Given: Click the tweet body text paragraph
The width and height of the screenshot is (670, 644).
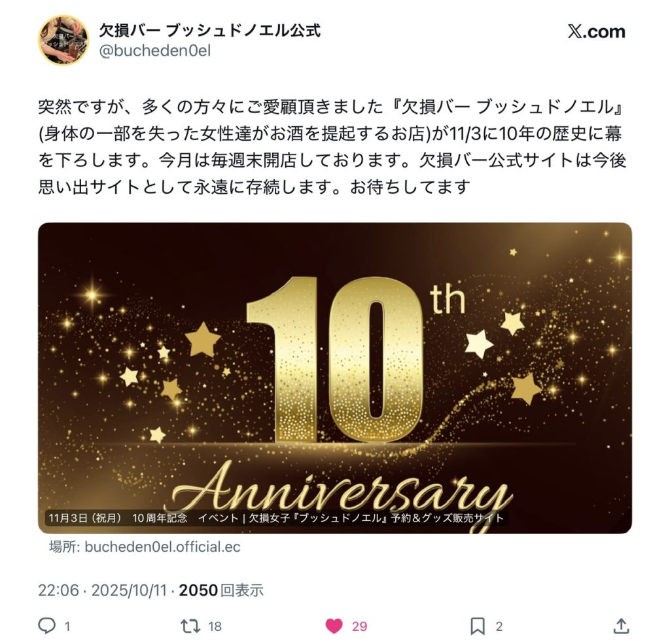Looking at the screenshot, I should pyautogui.click(x=332, y=147).
